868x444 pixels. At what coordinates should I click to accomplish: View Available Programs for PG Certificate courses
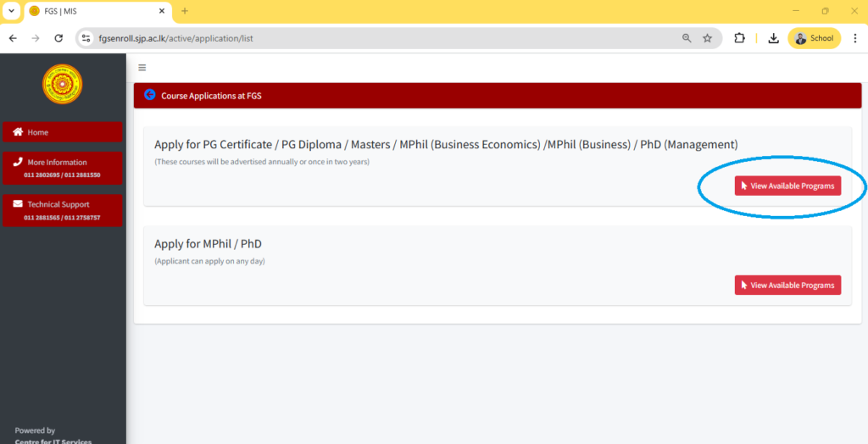click(787, 186)
